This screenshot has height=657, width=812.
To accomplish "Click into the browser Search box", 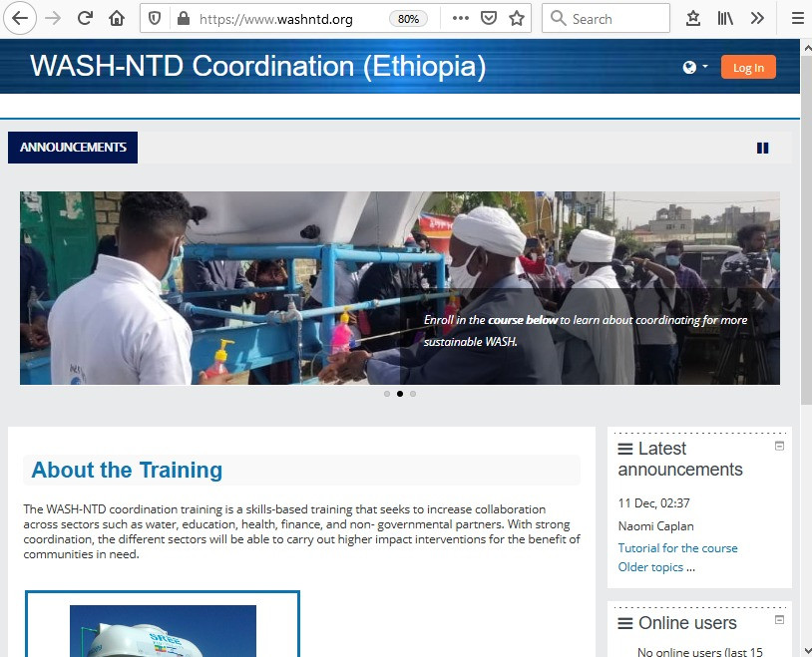I will [606, 19].
